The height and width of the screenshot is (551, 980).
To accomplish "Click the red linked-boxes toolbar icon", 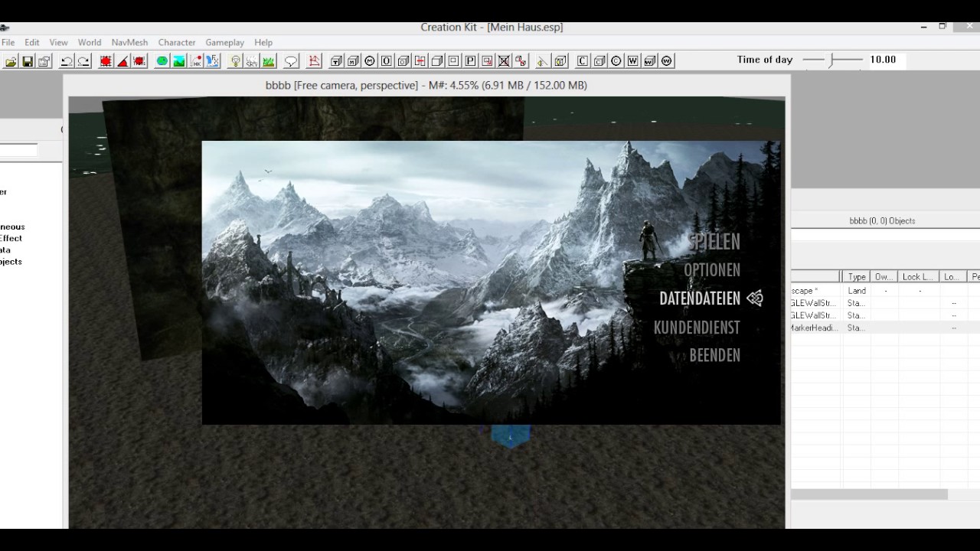I will click(x=521, y=60).
